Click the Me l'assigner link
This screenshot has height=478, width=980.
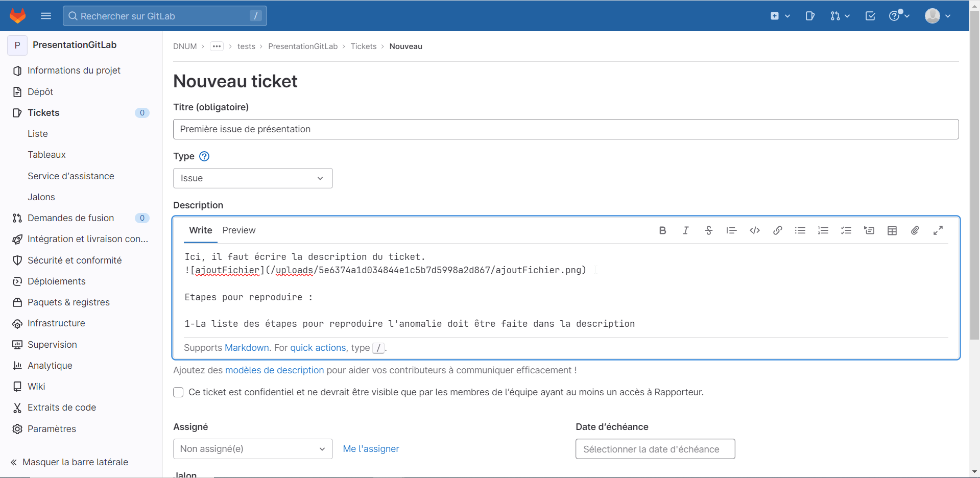(x=371, y=449)
